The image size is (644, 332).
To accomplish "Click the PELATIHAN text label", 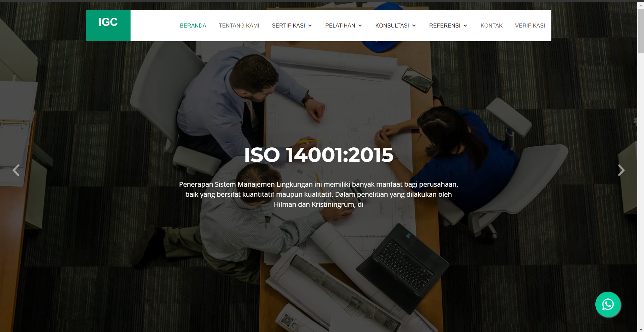I will [340, 26].
